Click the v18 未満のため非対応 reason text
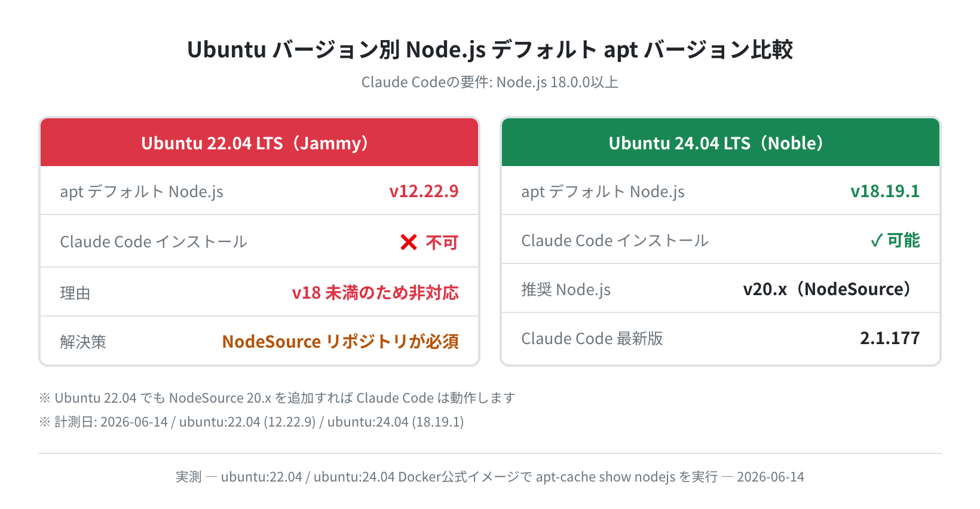The height and width of the screenshot is (509, 980). pos(375,293)
